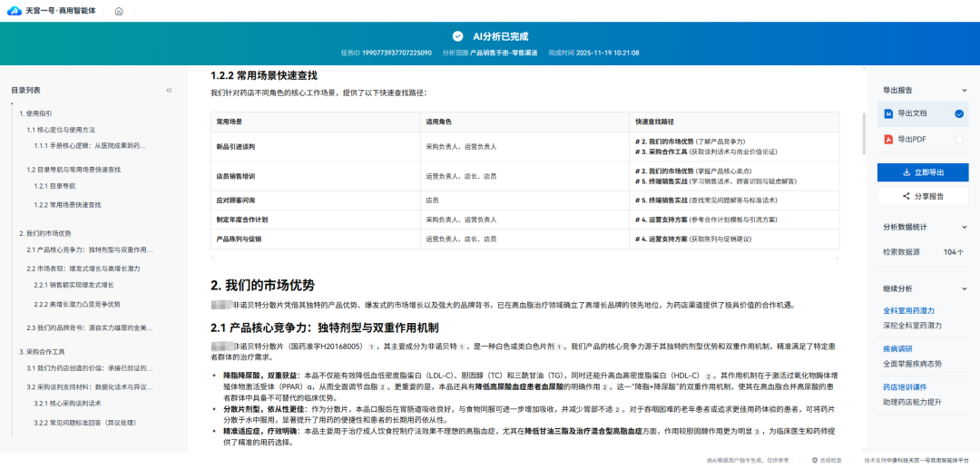Click the 立即导出 button
This screenshot has height=469, width=980.
click(924, 171)
